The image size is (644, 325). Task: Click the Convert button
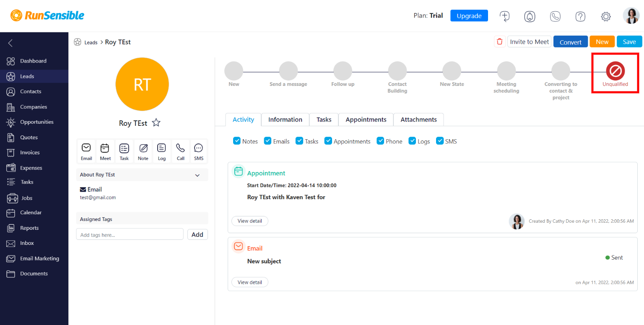[570, 42]
